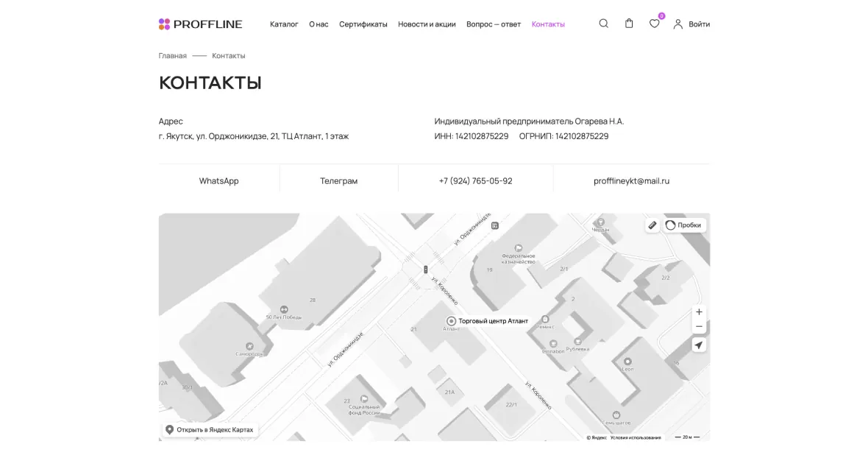Click the Cinnabon map marker
The image size is (868, 458).
pos(553,344)
